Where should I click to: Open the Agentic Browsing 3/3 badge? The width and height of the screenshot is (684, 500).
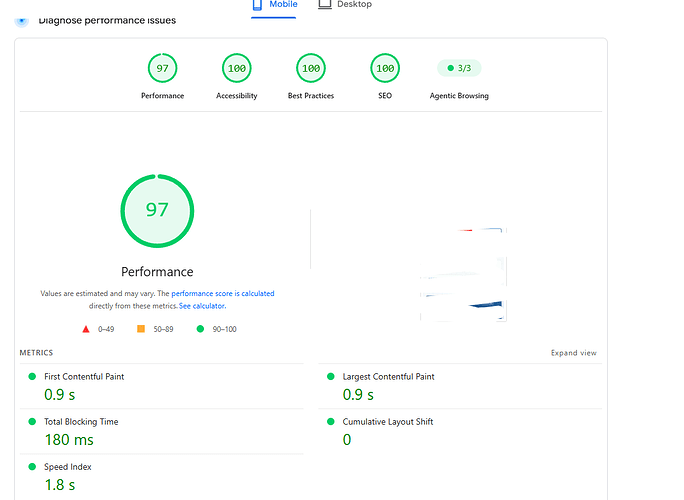click(459, 68)
